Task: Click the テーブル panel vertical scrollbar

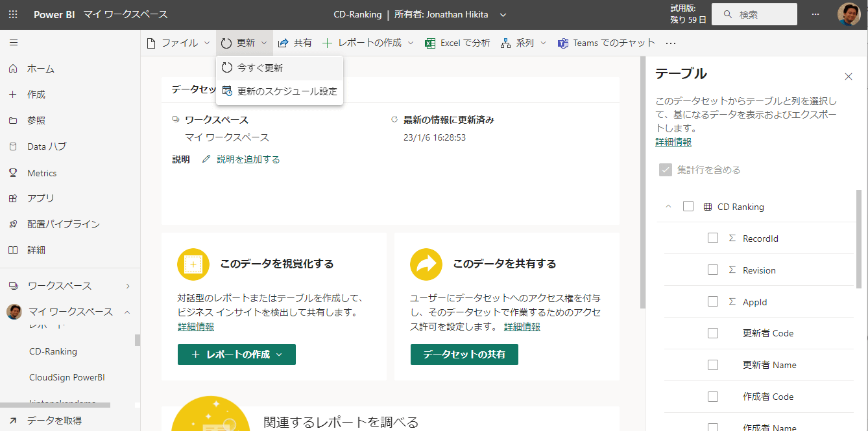Action: (x=859, y=239)
